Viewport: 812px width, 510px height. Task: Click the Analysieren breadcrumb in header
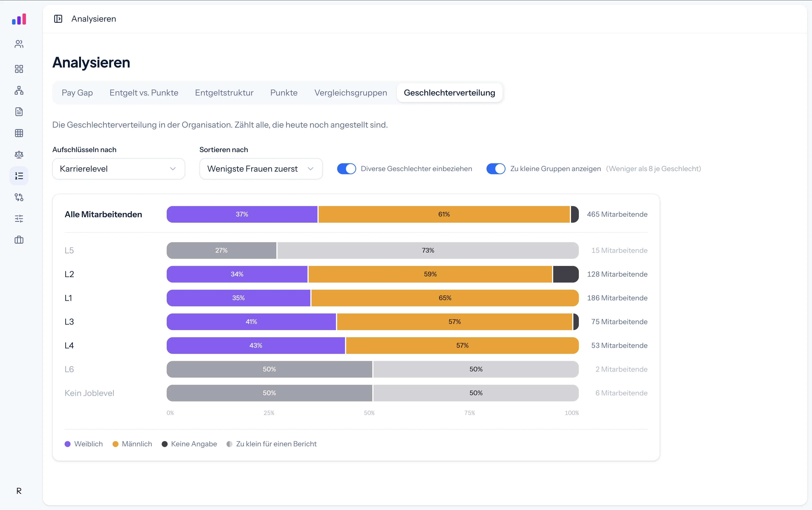[x=94, y=19]
